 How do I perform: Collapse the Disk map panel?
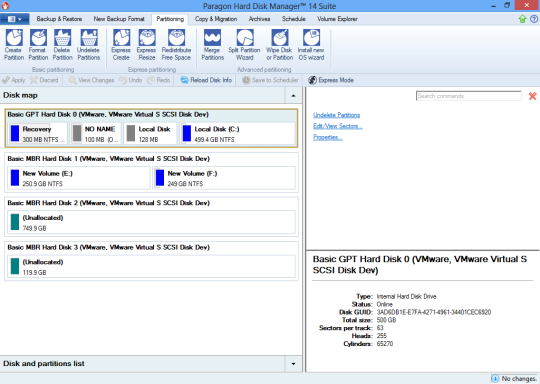[293, 95]
